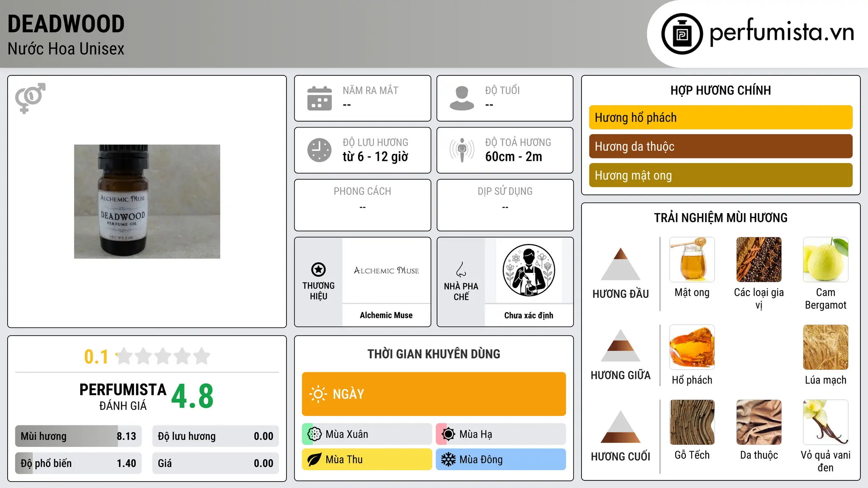Click the Giá 0.00 score bar

tap(215, 463)
